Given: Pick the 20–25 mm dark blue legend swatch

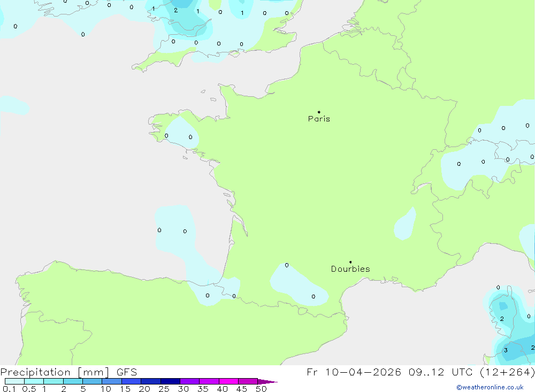Looking at the screenshot, I should point(151,381).
